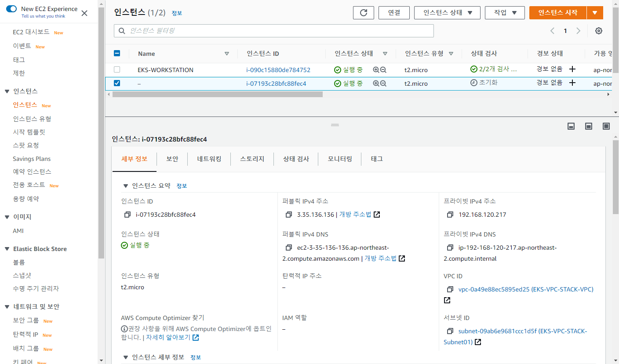Image resolution: width=619 pixels, height=364 pixels.
Task: Zoom in icon on EKS-WORKSTATION row
Action: 376,69
